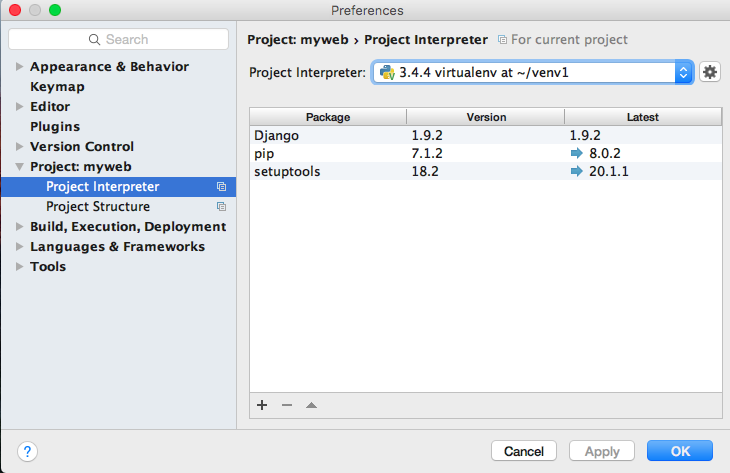This screenshot has width=730, height=473.
Task: Click the magnifier icon in search box
Action: 94,40
